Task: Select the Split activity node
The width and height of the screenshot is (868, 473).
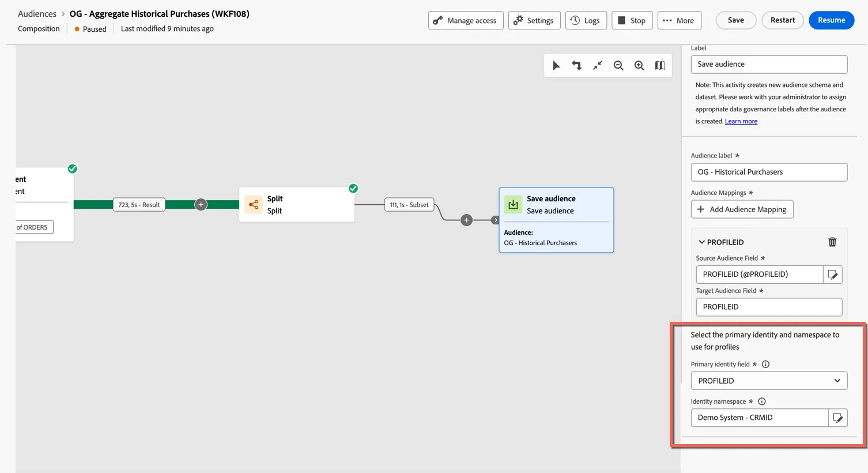Action: (x=297, y=205)
